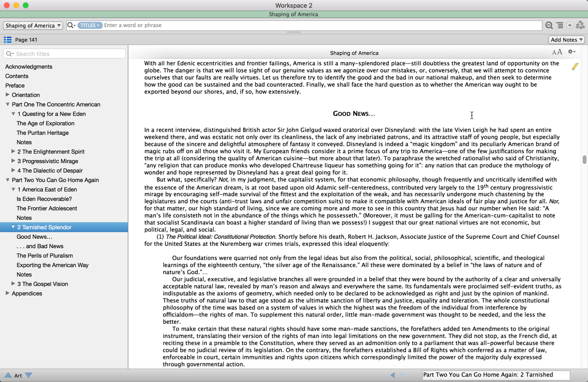Open the TITLES search field selector
The height and width of the screenshot is (382, 588).
(89, 26)
